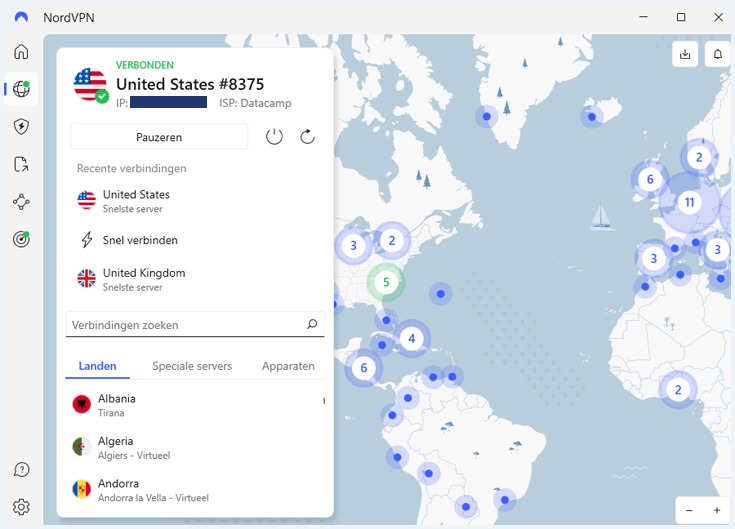Click the Pauzeren button

tap(159, 137)
